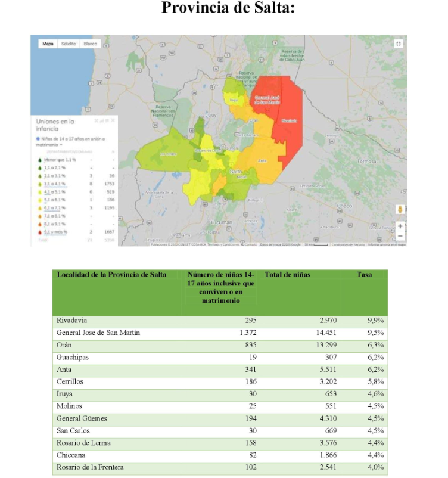
Task: Click the Guachipas table row name
Action: [x=73, y=357]
